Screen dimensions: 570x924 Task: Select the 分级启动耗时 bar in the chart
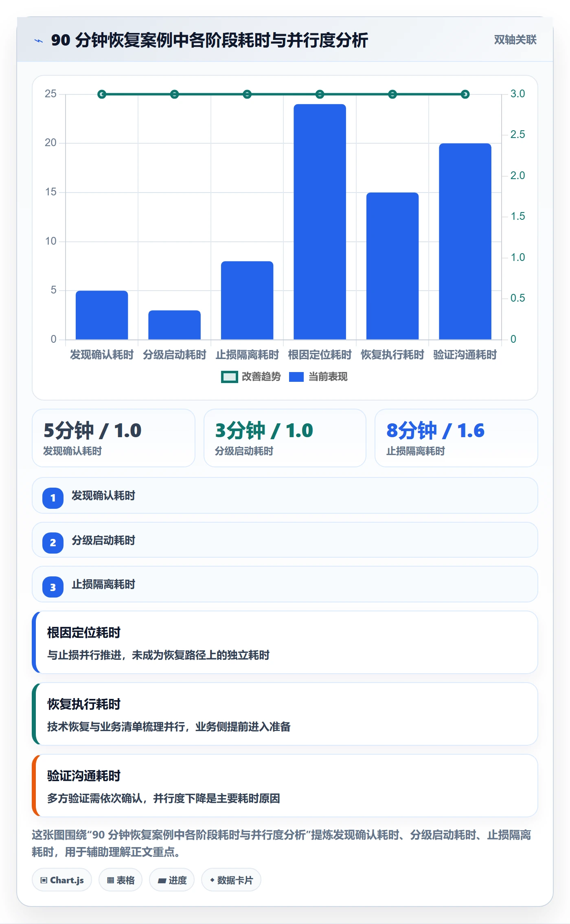point(174,325)
